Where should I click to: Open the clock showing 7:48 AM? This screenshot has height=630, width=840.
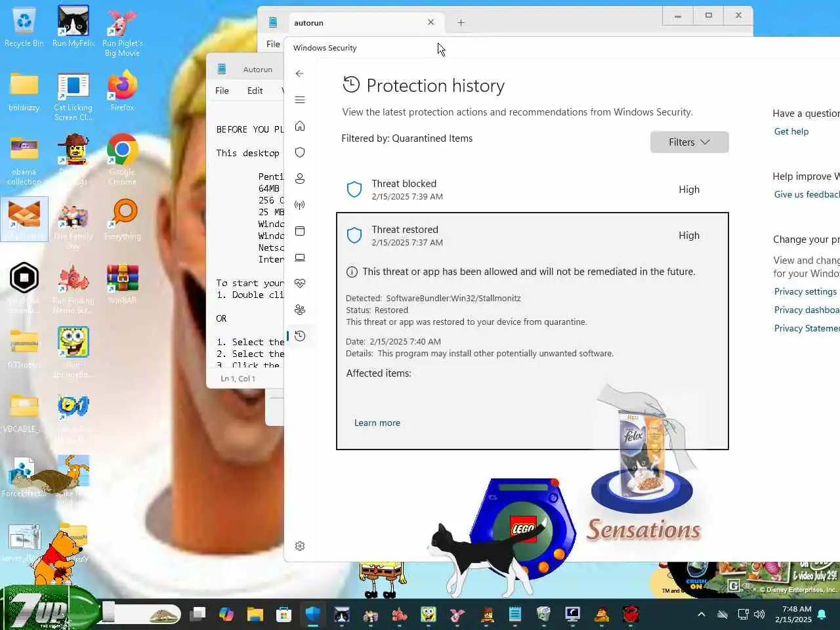793,614
